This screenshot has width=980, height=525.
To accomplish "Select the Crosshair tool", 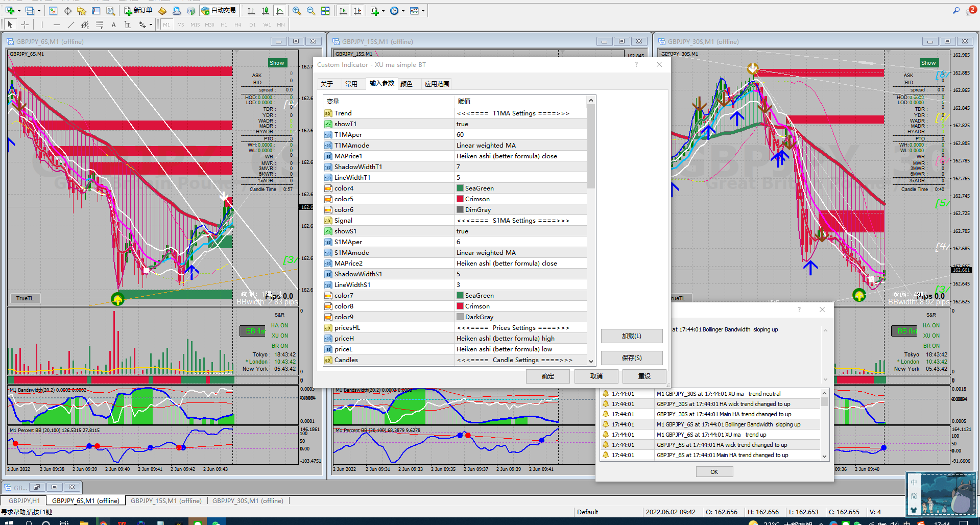I will tap(25, 25).
